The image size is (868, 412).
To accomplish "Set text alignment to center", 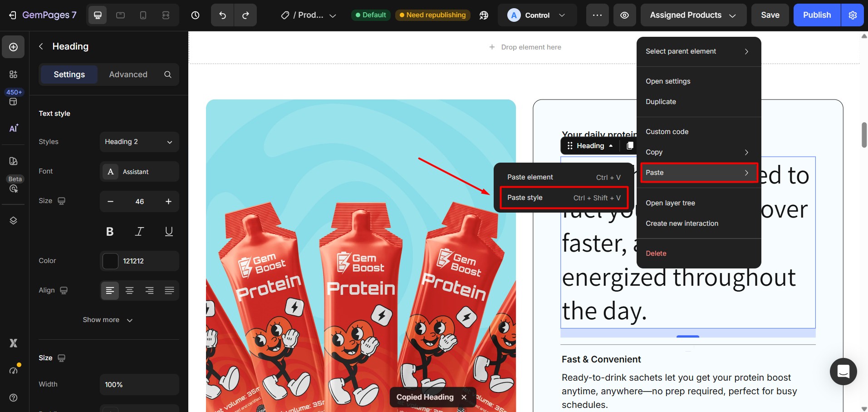I will pos(130,291).
